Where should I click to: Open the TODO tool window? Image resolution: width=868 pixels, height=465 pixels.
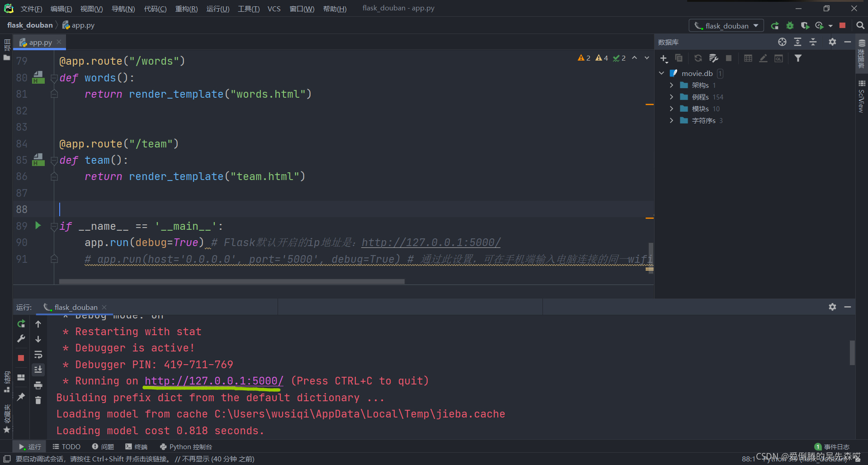[x=66, y=446]
